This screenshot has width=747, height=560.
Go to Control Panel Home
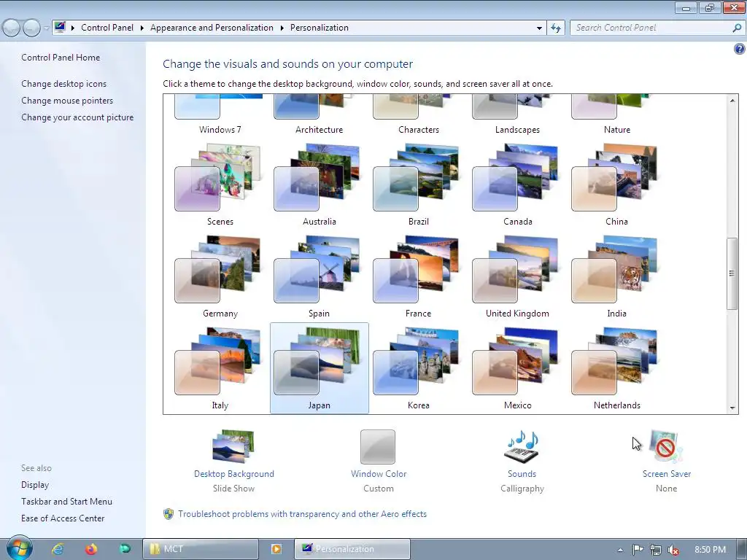[x=61, y=58]
